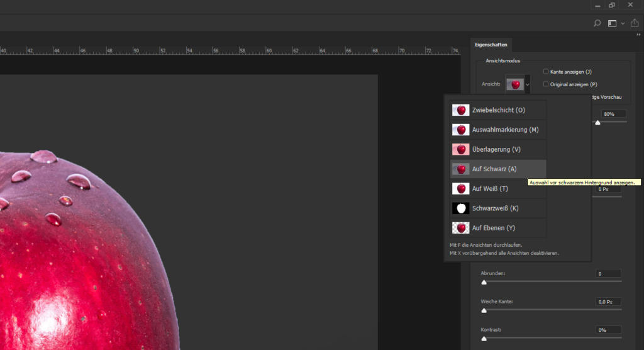The width and height of the screenshot is (644, 350).
Task: Choose the Auf Schwarz (A) view
Action: point(498,169)
